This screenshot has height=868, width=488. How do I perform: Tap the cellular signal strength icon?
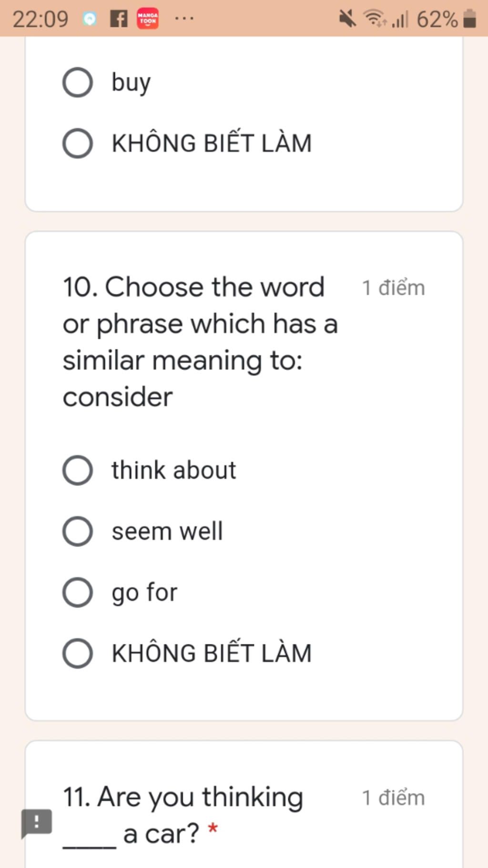pyautogui.click(x=400, y=20)
